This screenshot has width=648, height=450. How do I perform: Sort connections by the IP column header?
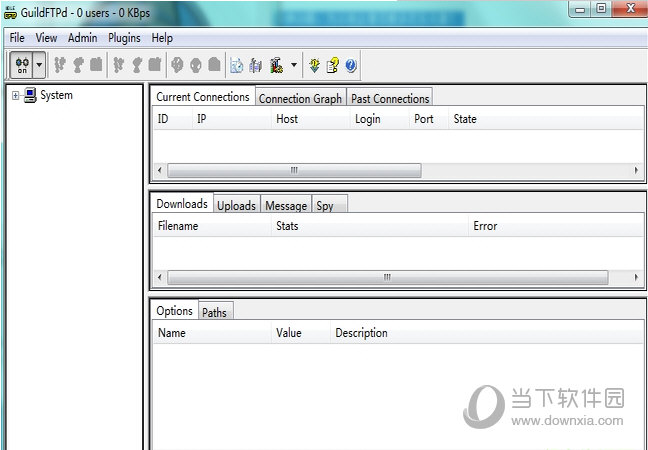click(x=231, y=119)
